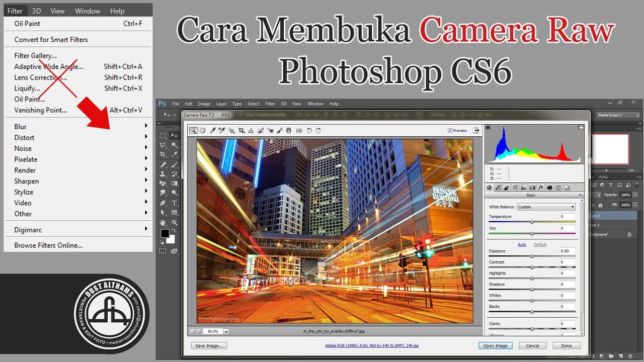Click the Temperature value input field
Screen dimensions: 644x362
click(568, 217)
